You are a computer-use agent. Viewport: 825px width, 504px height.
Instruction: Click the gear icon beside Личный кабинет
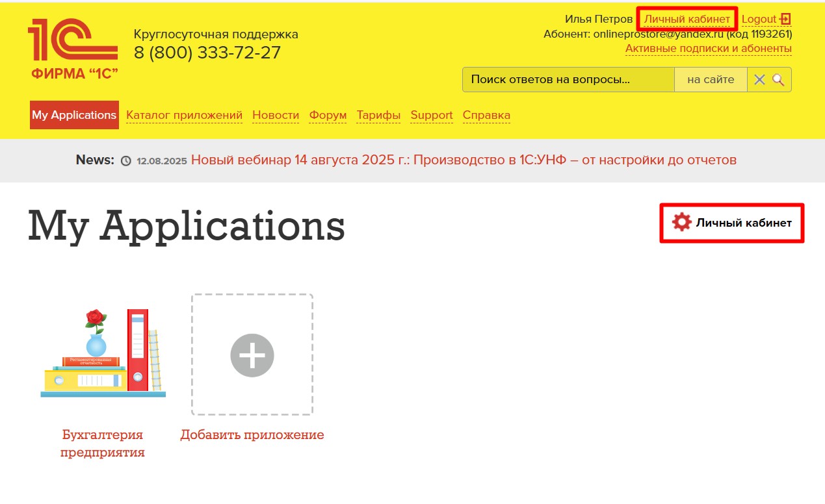(x=681, y=223)
